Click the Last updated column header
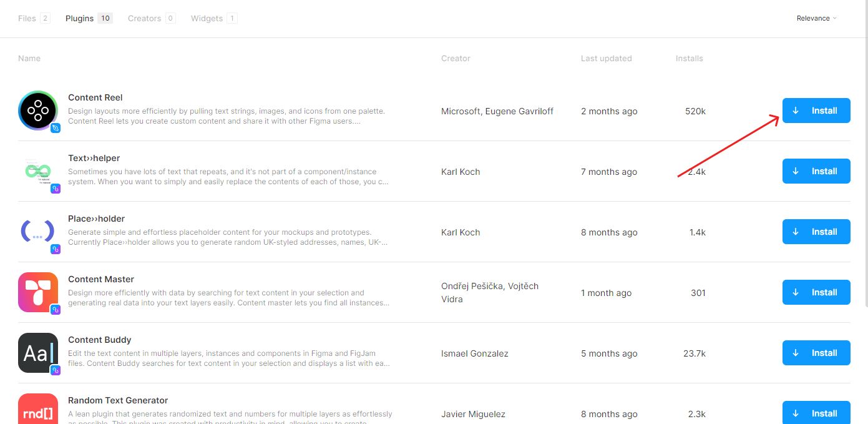Viewport: 868px width, 424px height. [607, 58]
